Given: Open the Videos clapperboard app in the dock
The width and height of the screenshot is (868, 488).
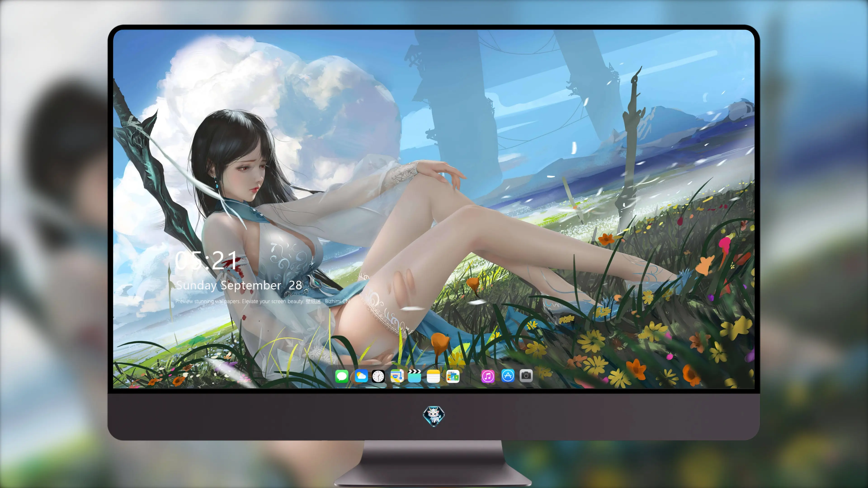Looking at the screenshot, I should click(415, 376).
